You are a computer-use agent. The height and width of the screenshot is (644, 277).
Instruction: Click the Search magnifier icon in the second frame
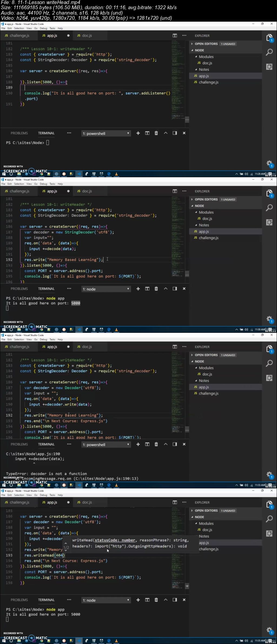pyautogui.click(x=269, y=208)
